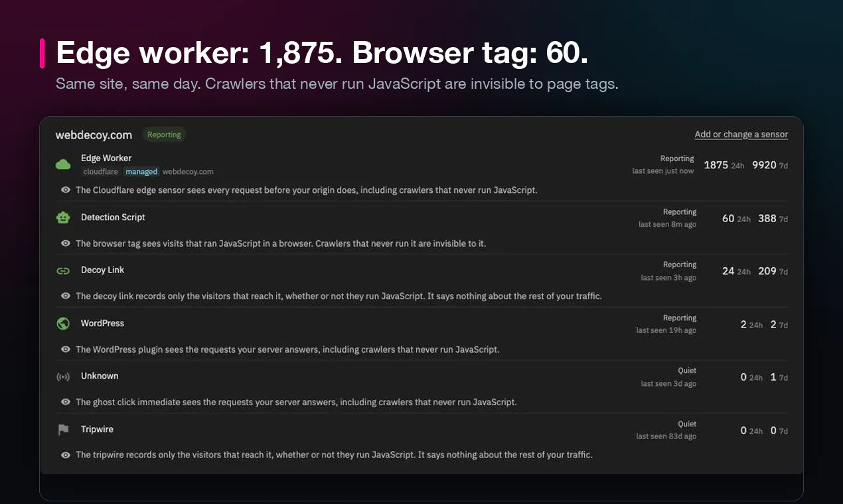Select the 'Decoy Link' sensor name

(102, 270)
